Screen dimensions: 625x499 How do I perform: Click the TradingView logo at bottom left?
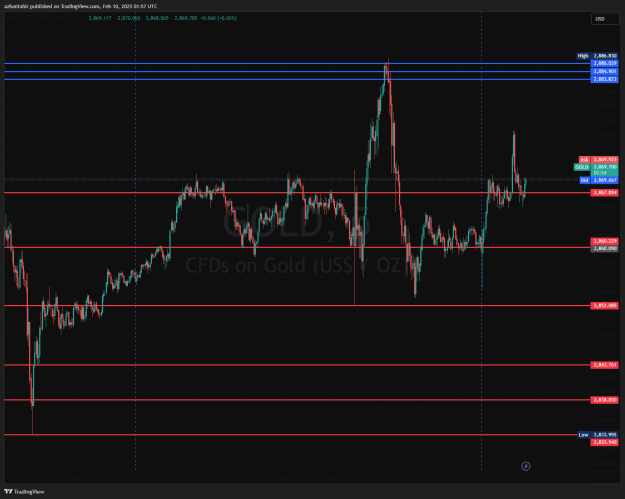pyautogui.click(x=24, y=491)
